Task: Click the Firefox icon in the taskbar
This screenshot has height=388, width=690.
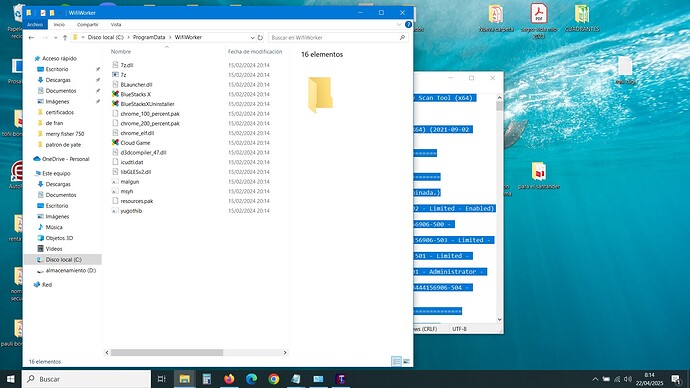Action: pos(229,379)
